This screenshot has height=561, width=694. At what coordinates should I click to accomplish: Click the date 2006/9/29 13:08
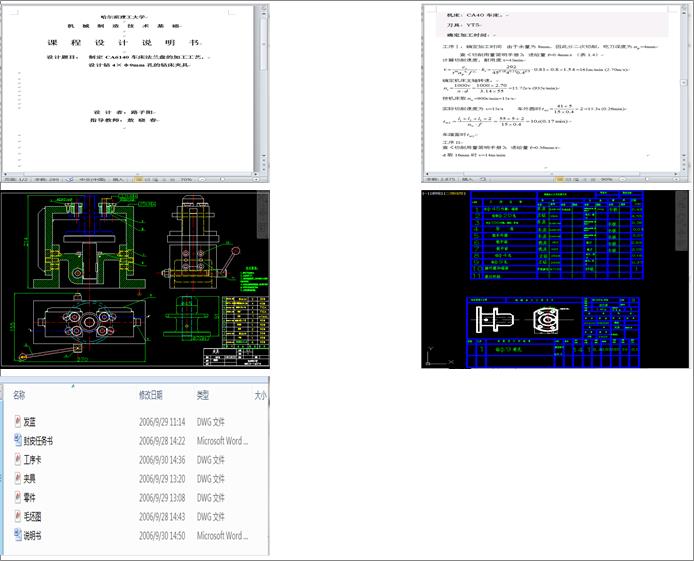point(162,498)
